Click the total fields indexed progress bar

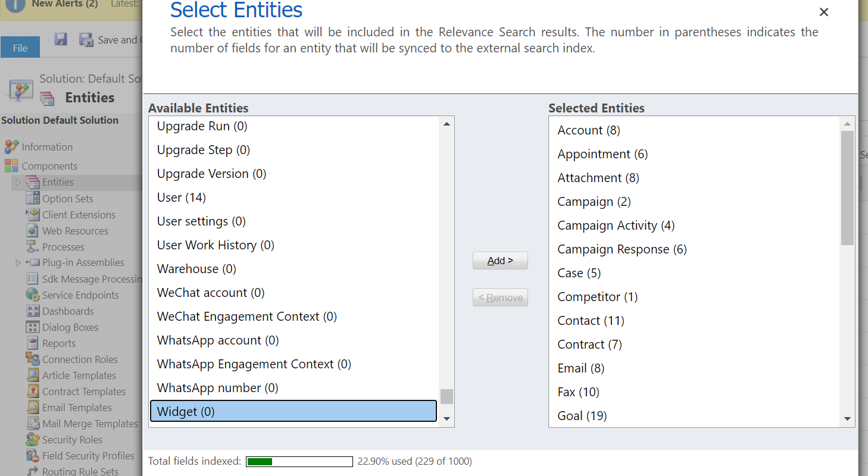click(299, 462)
